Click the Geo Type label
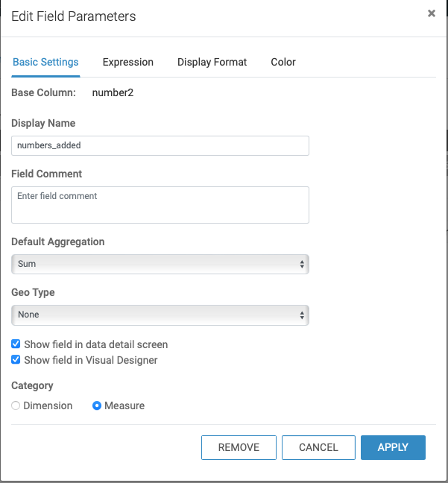Screen dimensions: 448x483 click(x=34, y=293)
